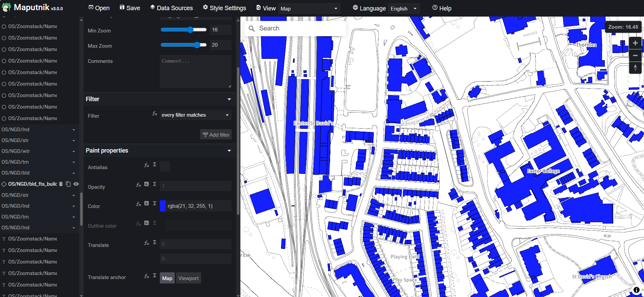Open the Help link
Viewport: 644px width, 297px height.
tap(442, 8)
